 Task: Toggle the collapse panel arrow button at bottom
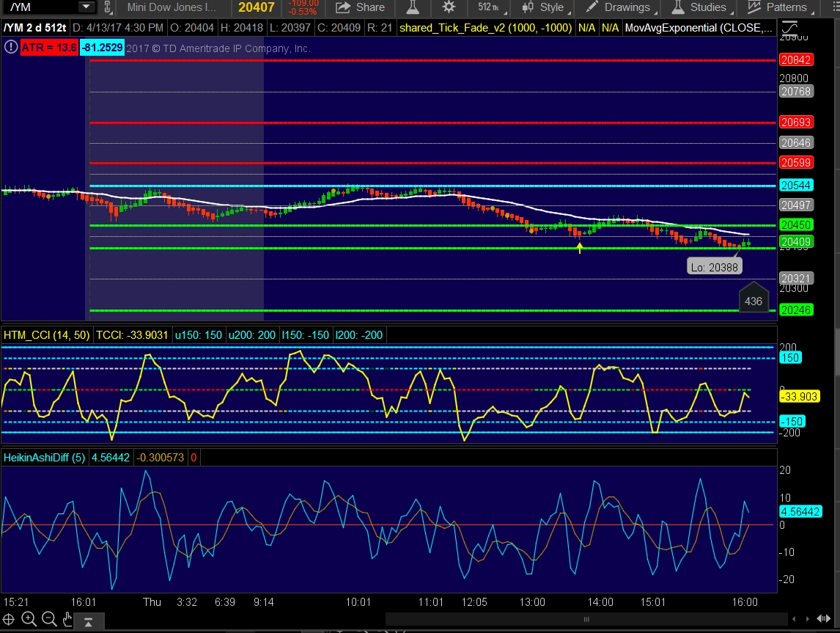89,623
